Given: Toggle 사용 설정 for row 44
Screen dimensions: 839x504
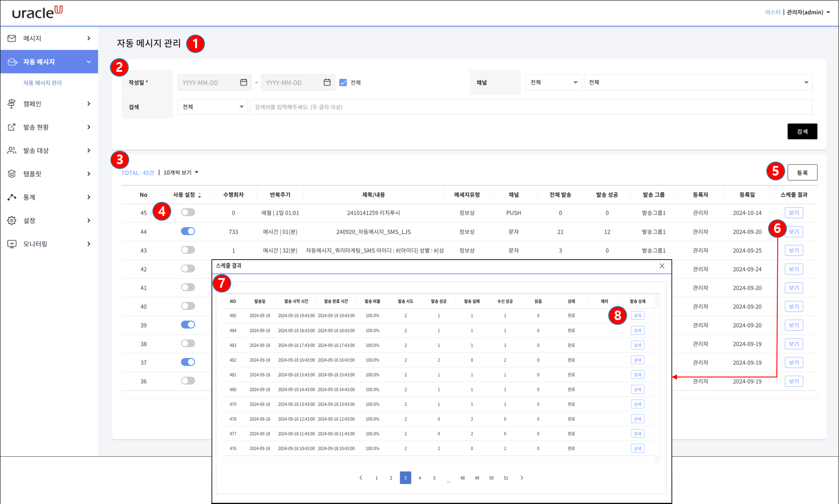Looking at the screenshot, I should [188, 231].
